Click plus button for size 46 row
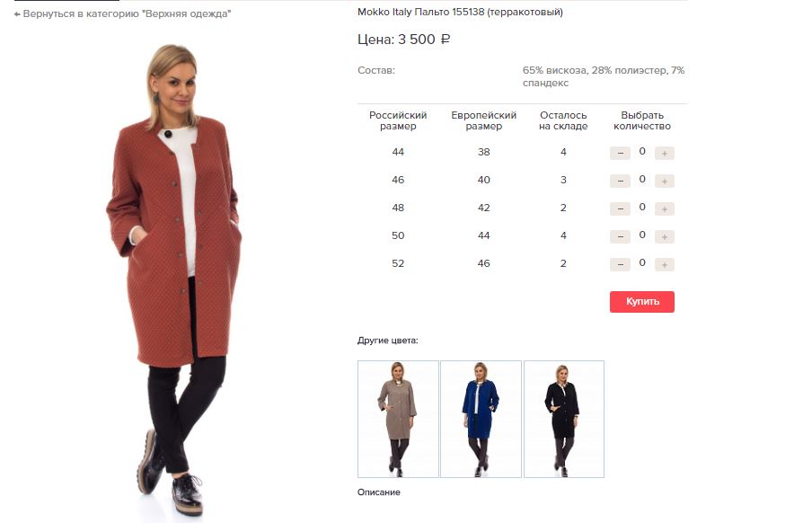 tap(665, 181)
